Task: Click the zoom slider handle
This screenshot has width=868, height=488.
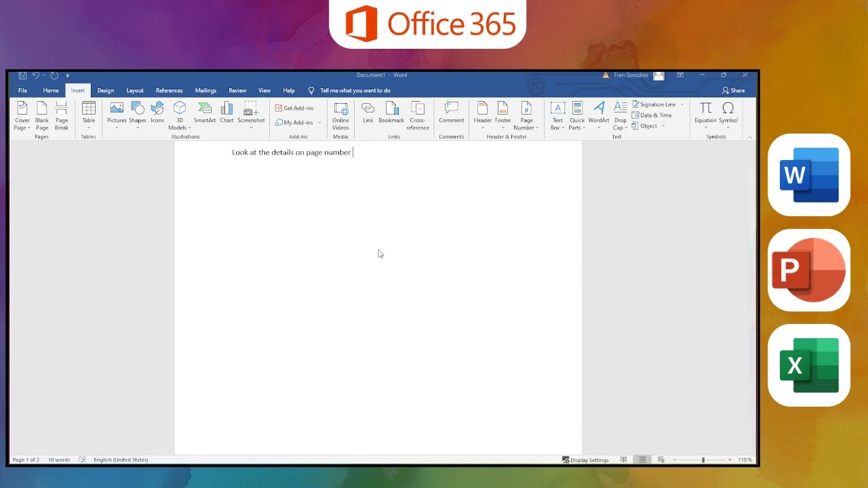Action: [703, 460]
